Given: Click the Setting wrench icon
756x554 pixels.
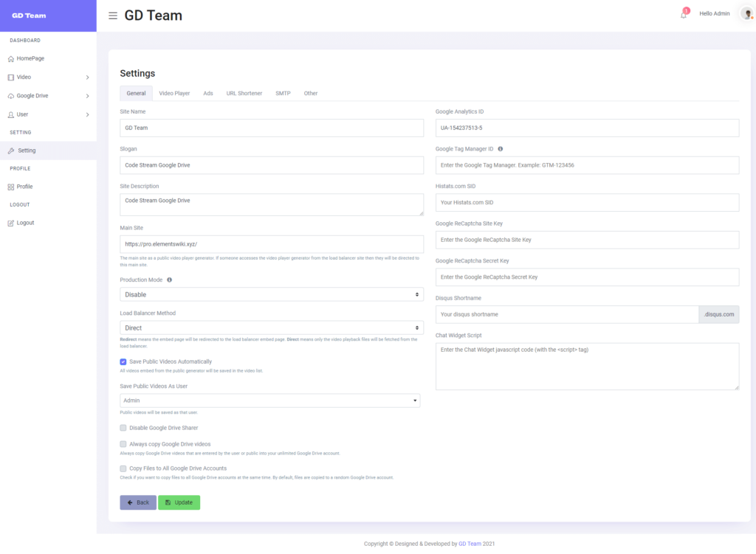Looking at the screenshot, I should coord(11,150).
